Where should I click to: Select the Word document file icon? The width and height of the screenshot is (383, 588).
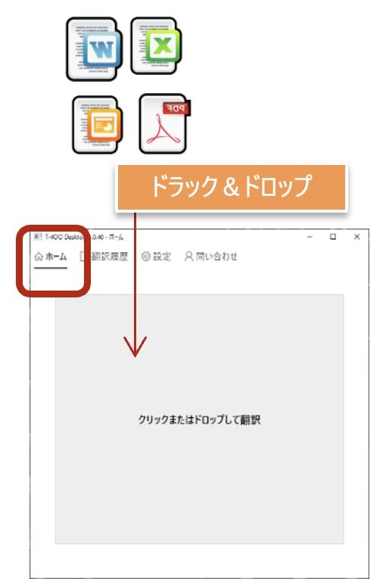(x=94, y=49)
